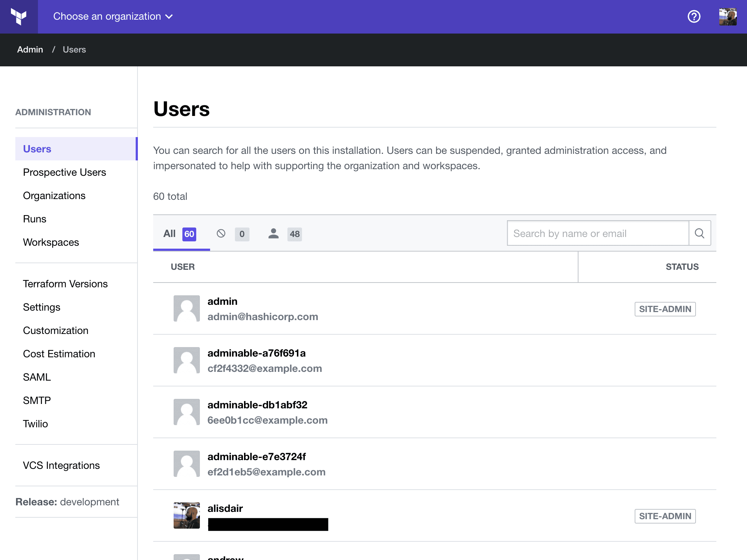Expand the VCS Integrations menu item
Screen dimensions: 747x560
tap(61, 465)
